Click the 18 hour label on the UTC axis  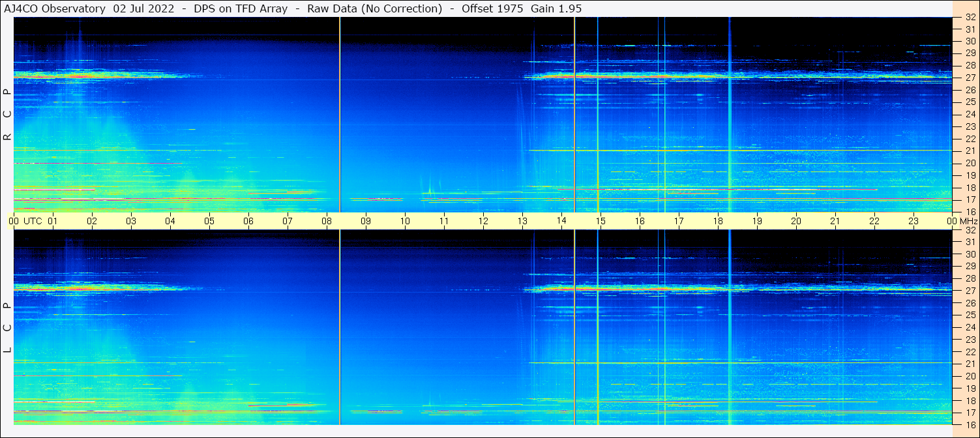(x=718, y=221)
